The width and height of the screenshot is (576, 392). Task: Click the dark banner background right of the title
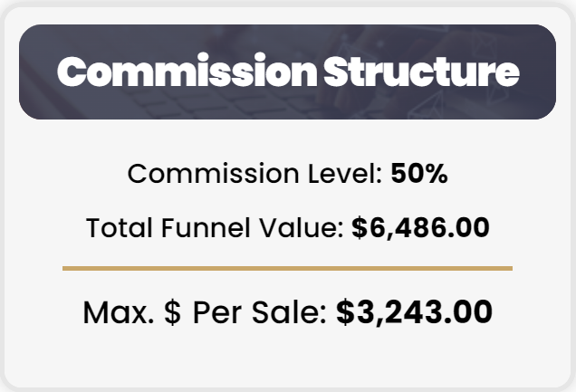point(540,72)
